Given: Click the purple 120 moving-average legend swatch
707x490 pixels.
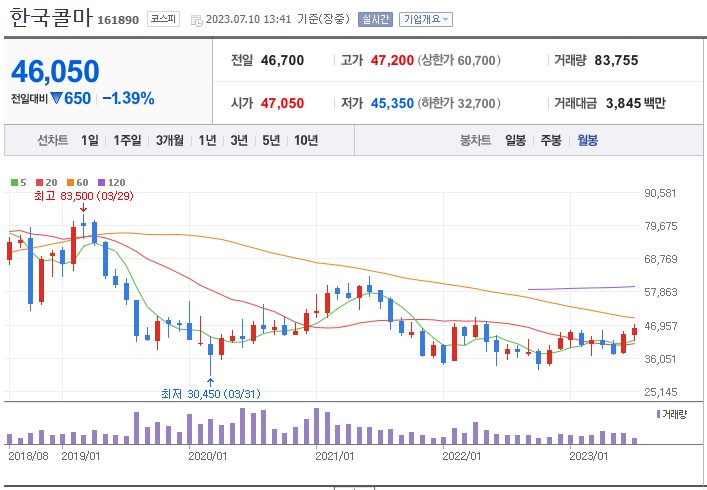Looking at the screenshot, I should point(101,183).
